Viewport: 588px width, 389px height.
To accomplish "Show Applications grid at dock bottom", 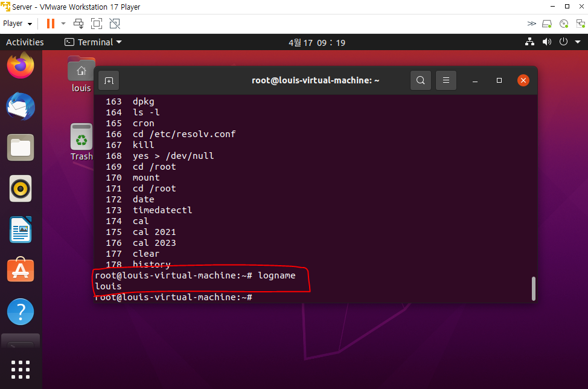I will (21, 370).
